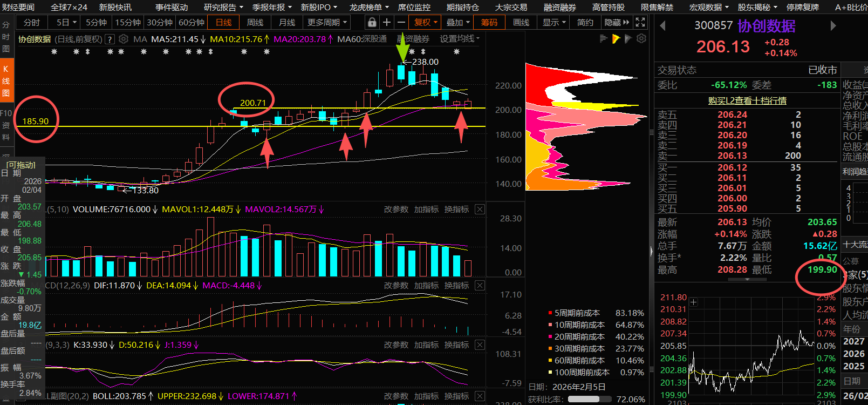Close the KDJ indicator panel
The width and height of the screenshot is (868, 405).
click(480, 345)
